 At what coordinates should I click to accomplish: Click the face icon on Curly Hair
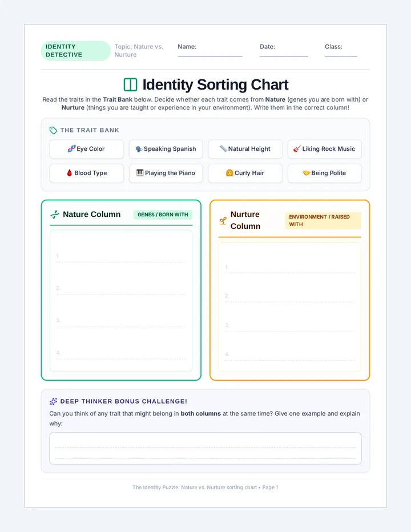229,173
